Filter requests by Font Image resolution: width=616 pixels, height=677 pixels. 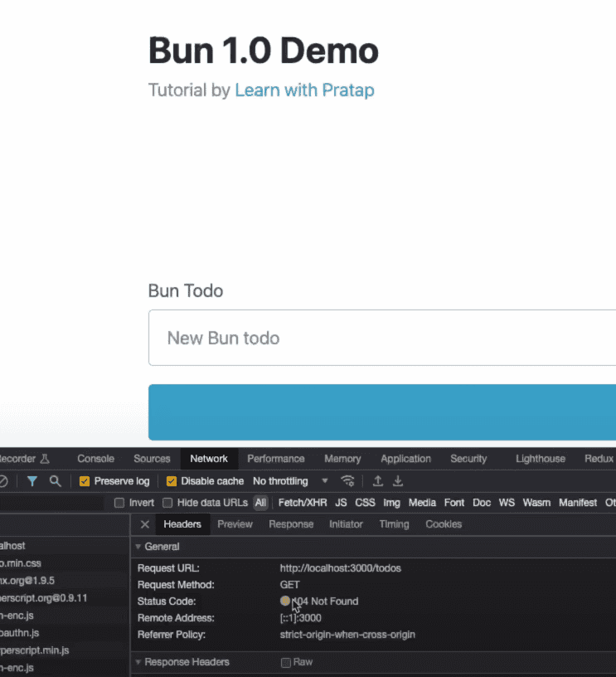454,503
